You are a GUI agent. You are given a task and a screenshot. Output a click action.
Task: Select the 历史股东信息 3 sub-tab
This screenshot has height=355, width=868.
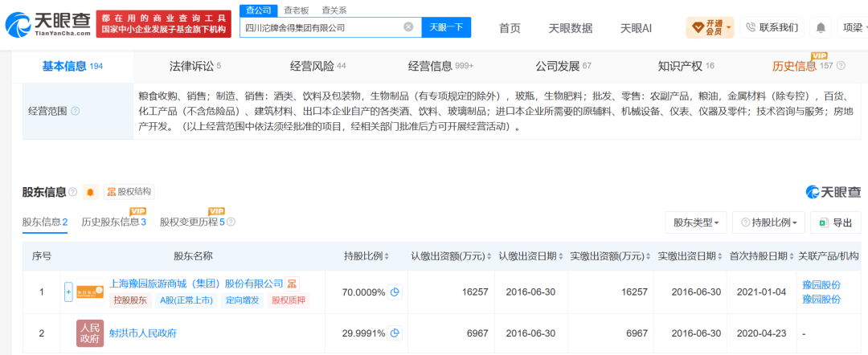pyautogui.click(x=113, y=222)
